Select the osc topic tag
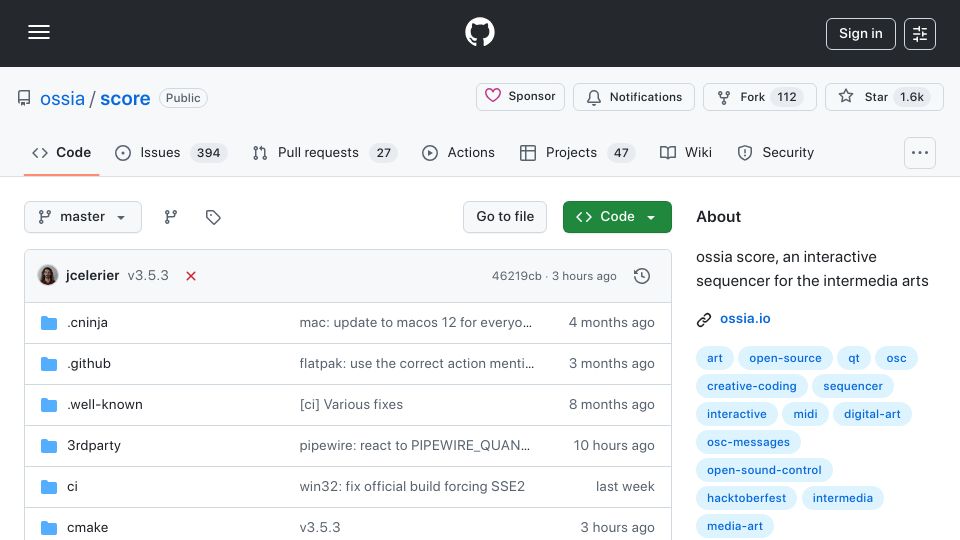Image resolution: width=960 pixels, height=540 pixels. pyautogui.click(x=896, y=358)
